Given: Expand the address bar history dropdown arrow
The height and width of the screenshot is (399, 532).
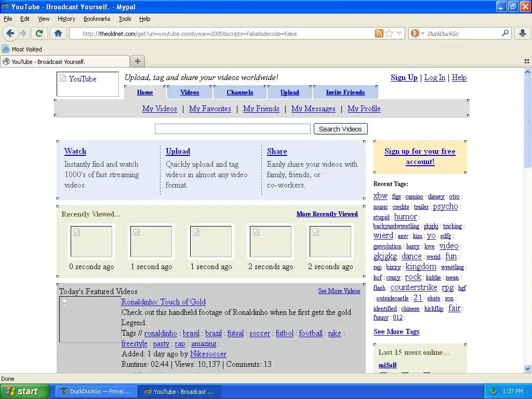Looking at the screenshot, I should 400,33.
